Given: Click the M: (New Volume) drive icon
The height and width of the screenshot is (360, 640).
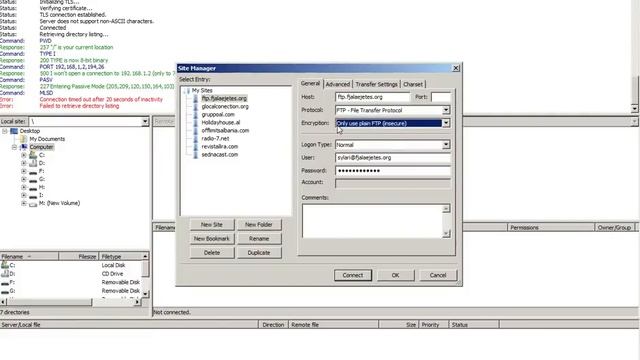Looking at the screenshot, I should pyautogui.click(x=33, y=203).
